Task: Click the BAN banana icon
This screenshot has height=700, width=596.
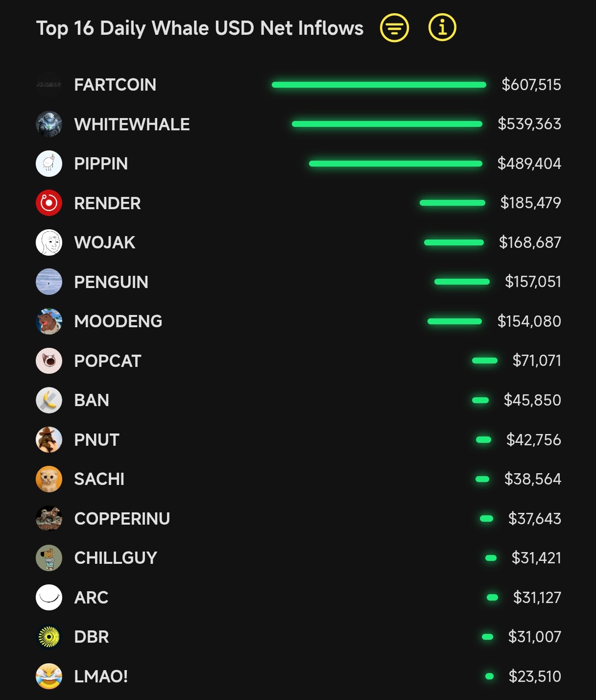Action: (x=49, y=400)
